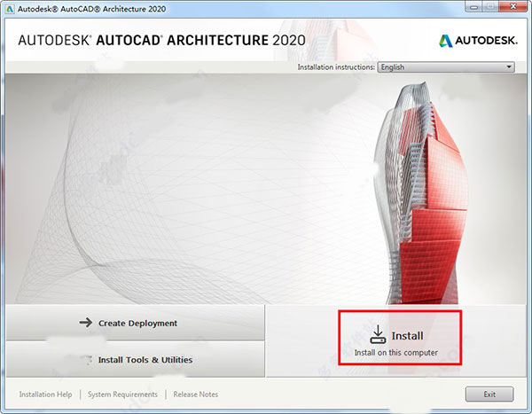The width and height of the screenshot is (532, 414).
Task: Close the installer window
Action: pyautogui.click(x=513, y=6)
